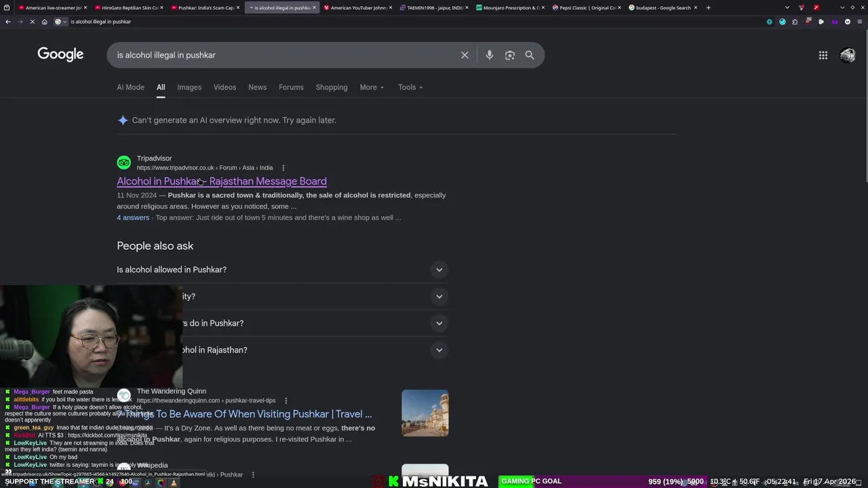This screenshot has width=868, height=488.
Task: Close the 'budapest - Google Search' tab
Action: pos(695,7)
